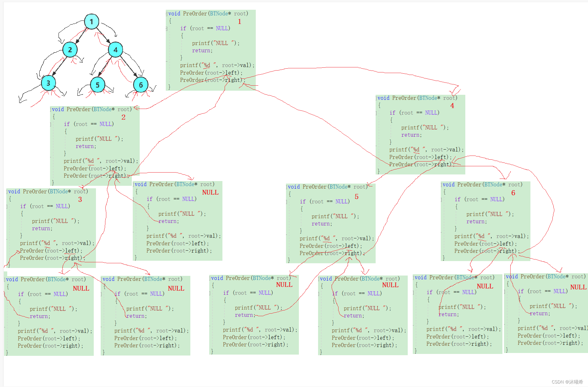Click "if (root == NULL)" in frame 1

205,28
